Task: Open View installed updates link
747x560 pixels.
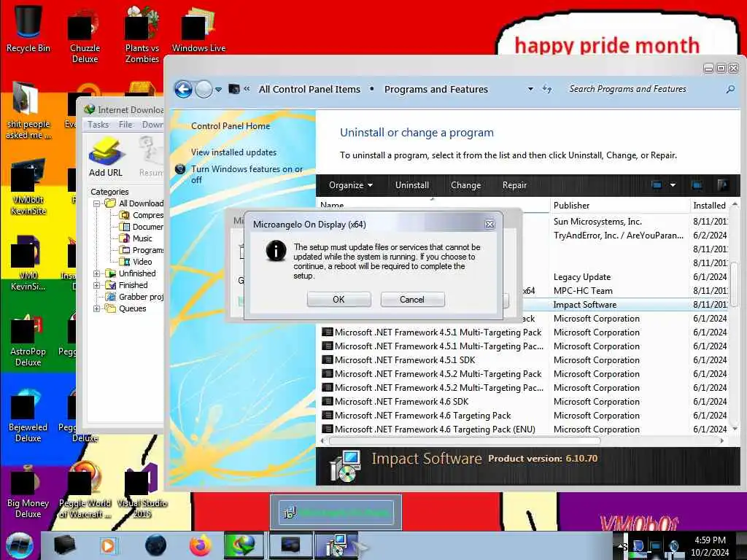Action: (x=234, y=152)
